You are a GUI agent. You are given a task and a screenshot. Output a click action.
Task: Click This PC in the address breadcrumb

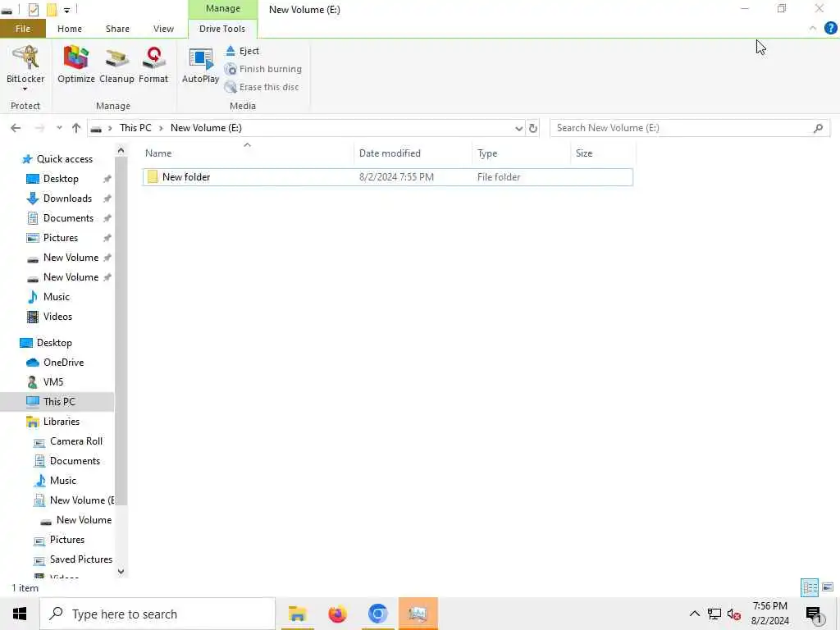pos(135,128)
